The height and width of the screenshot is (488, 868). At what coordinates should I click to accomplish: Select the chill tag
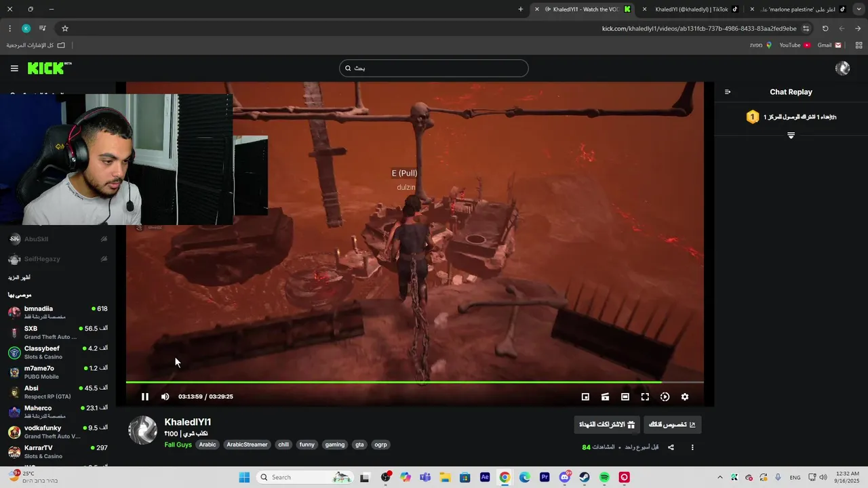(283, 445)
